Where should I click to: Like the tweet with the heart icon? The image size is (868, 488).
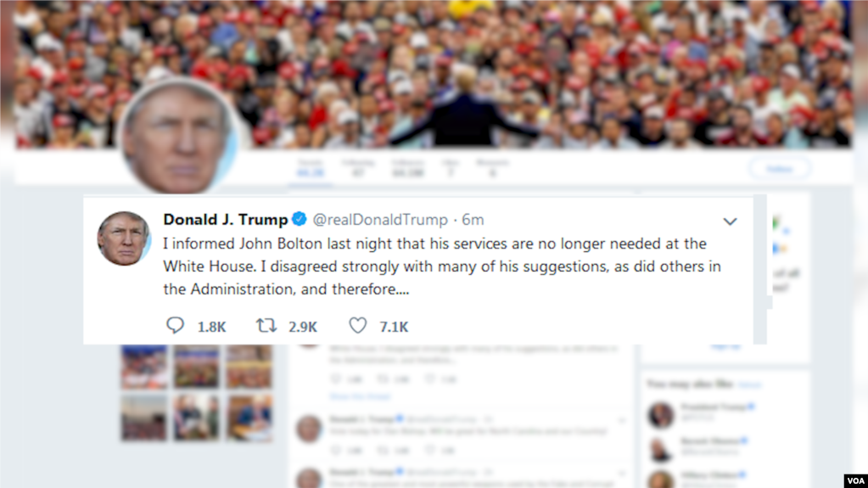[x=357, y=325]
